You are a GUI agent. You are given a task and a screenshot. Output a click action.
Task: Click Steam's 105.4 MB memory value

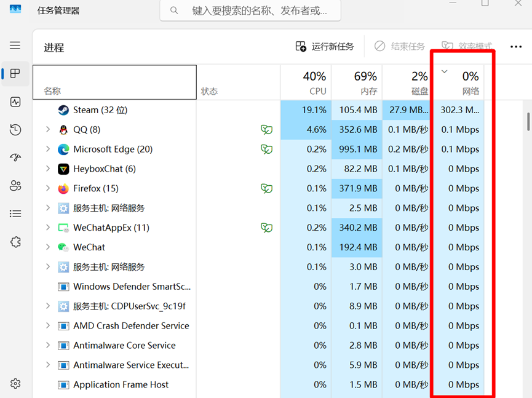coord(358,110)
